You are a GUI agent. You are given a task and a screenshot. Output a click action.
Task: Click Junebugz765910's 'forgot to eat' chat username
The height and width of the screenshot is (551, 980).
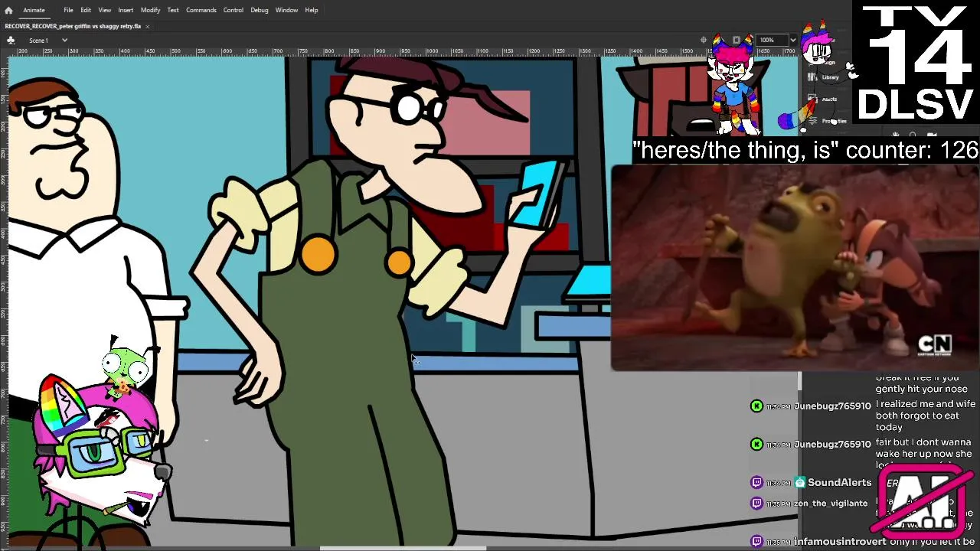click(x=832, y=406)
